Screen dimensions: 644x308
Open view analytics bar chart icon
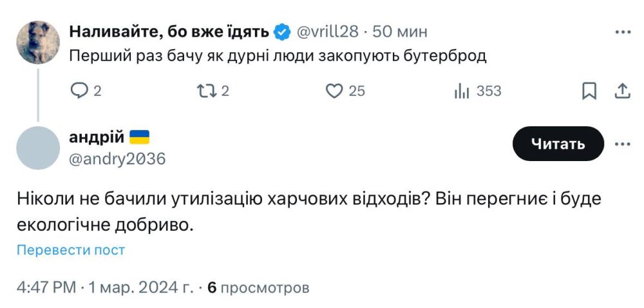point(461,91)
